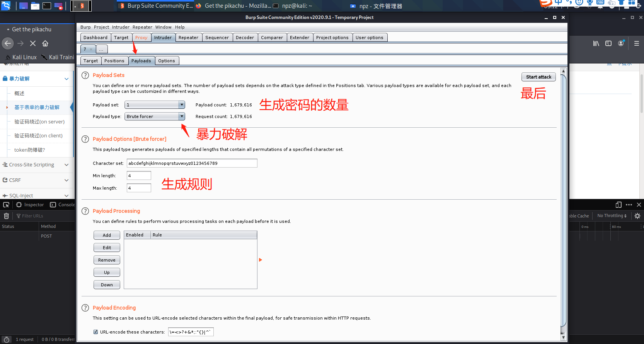Screen dimensions: 644x344
Task: Expand the CSRF sidebar section
Action: point(66,180)
